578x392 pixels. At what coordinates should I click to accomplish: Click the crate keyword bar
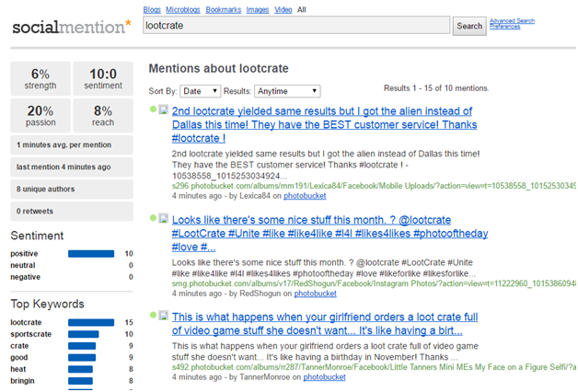click(x=82, y=346)
